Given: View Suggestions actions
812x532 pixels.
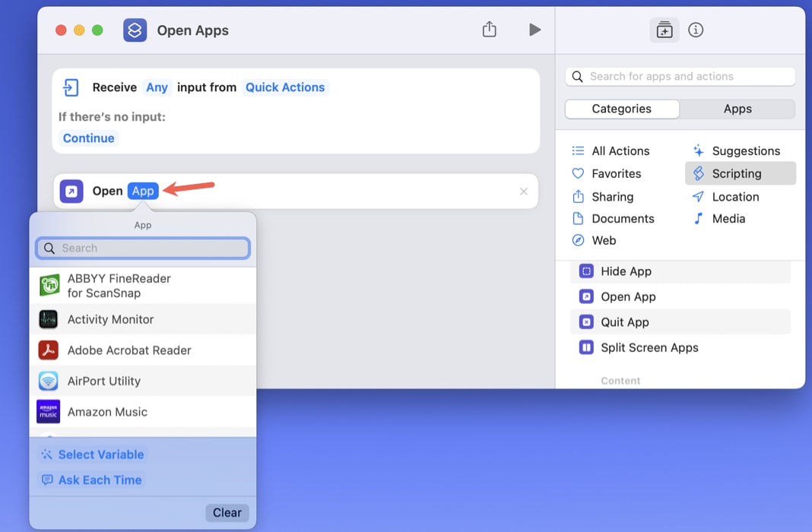Looking at the screenshot, I should pyautogui.click(x=745, y=150).
